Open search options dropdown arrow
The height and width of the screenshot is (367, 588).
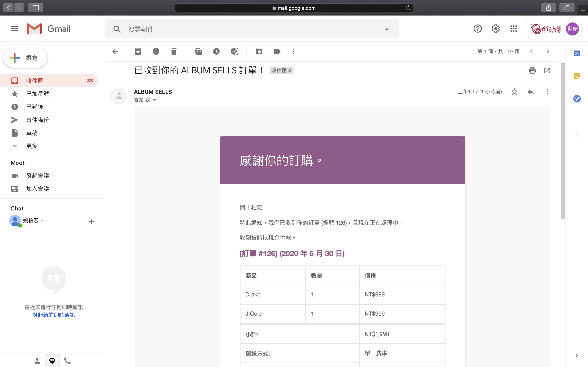click(386, 29)
